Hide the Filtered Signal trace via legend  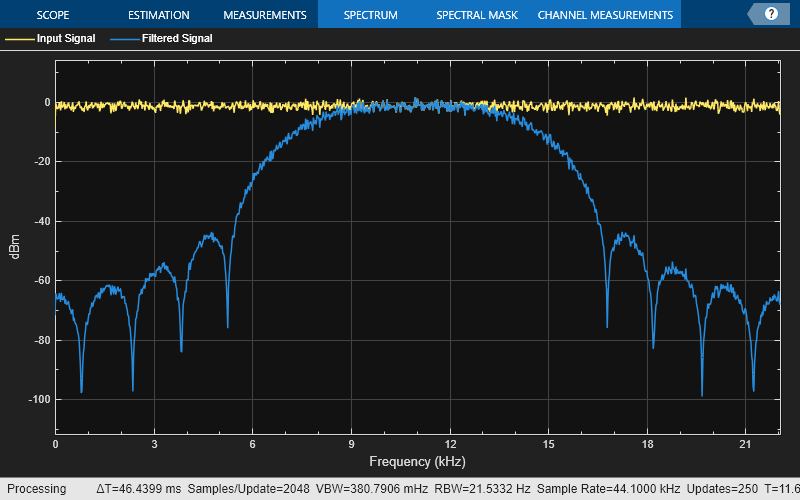point(177,39)
